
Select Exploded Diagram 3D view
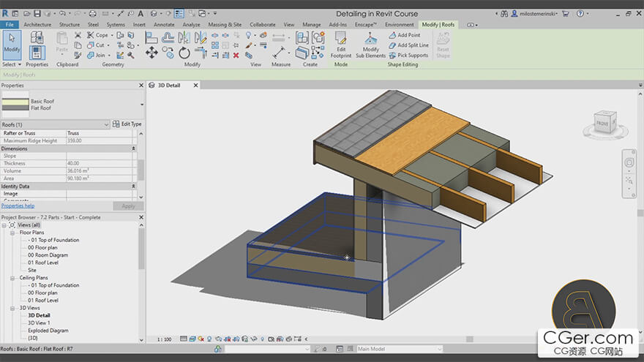tap(48, 331)
